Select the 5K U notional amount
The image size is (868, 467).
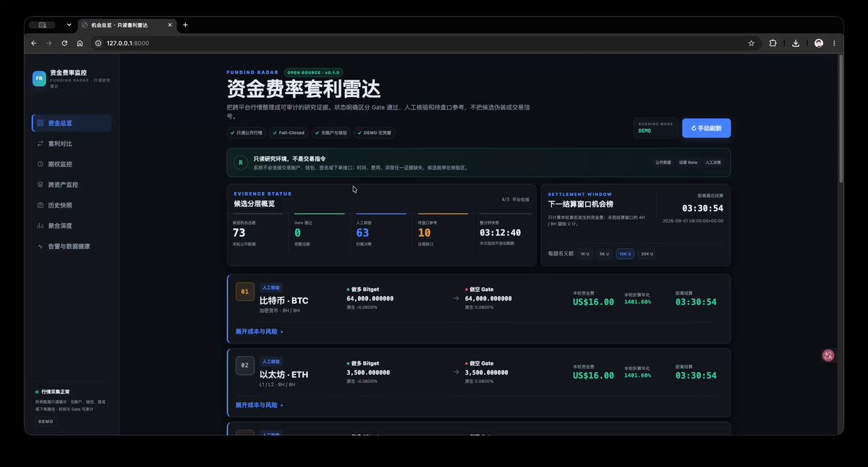tap(604, 254)
